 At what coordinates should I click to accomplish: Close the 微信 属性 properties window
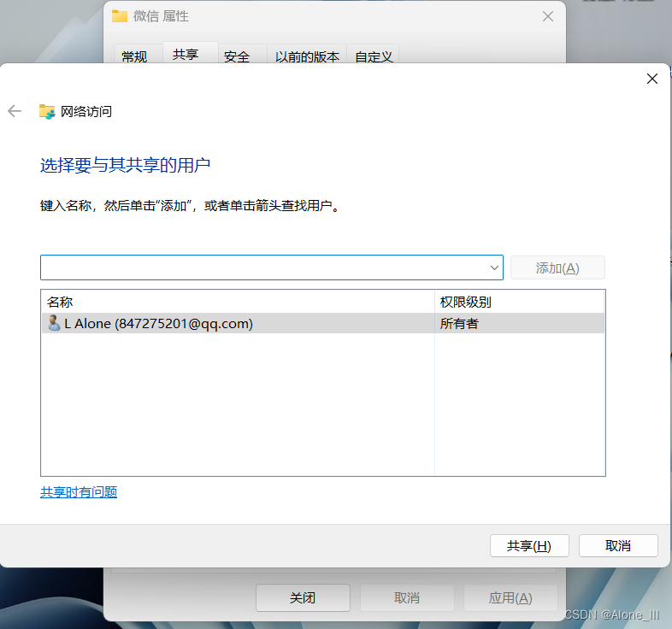pos(548,16)
